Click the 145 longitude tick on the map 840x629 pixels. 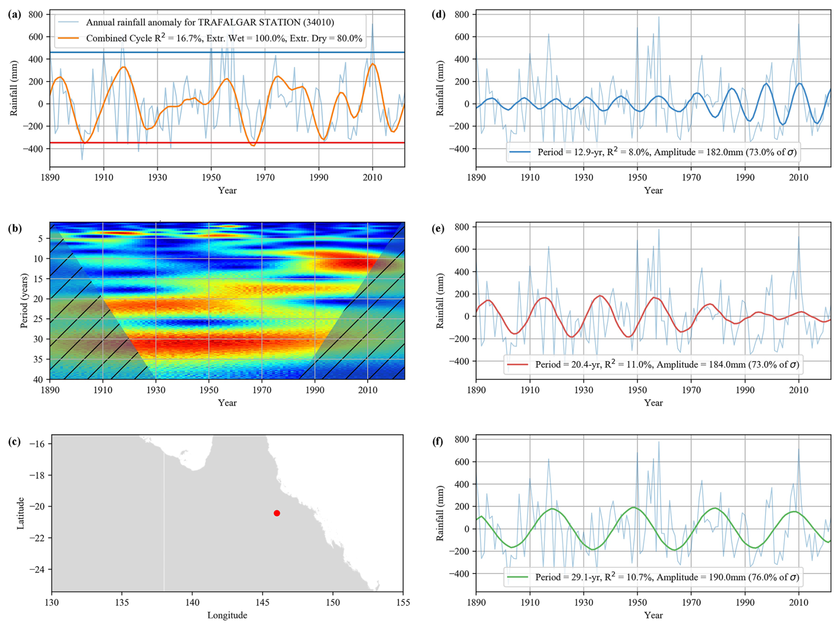tap(262, 602)
